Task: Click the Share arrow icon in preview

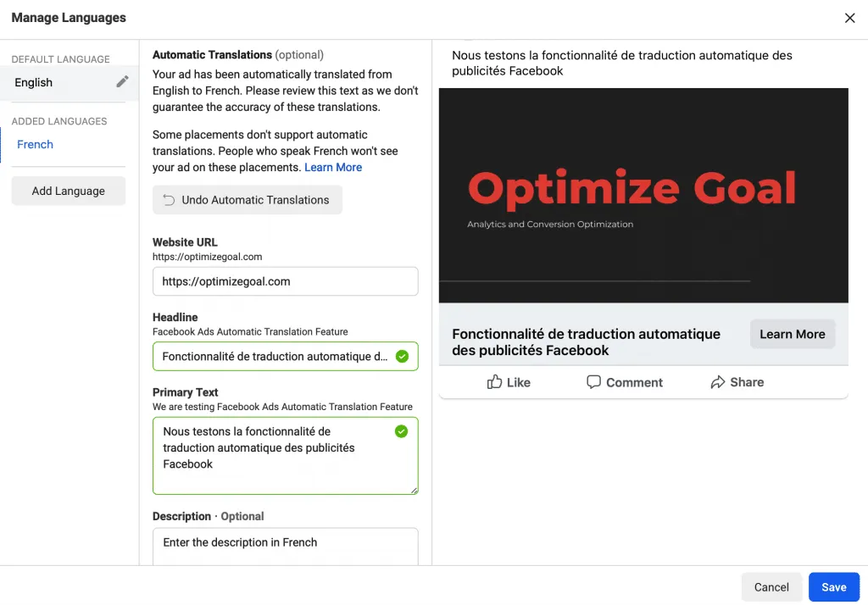Action: [x=718, y=382]
